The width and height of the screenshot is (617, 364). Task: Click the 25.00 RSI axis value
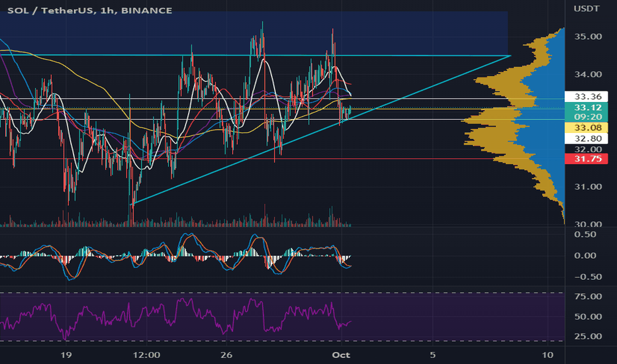click(588, 336)
